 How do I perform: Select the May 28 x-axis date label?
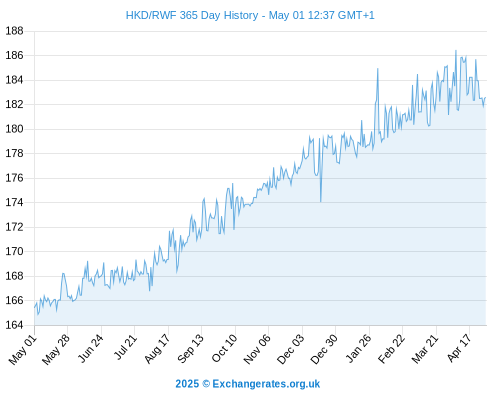coord(56,349)
